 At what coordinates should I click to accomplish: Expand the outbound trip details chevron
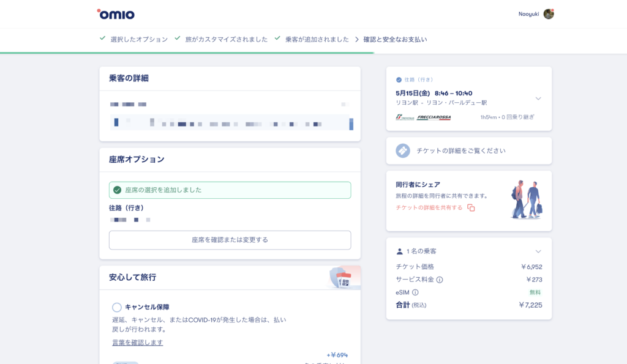tap(538, 98)
